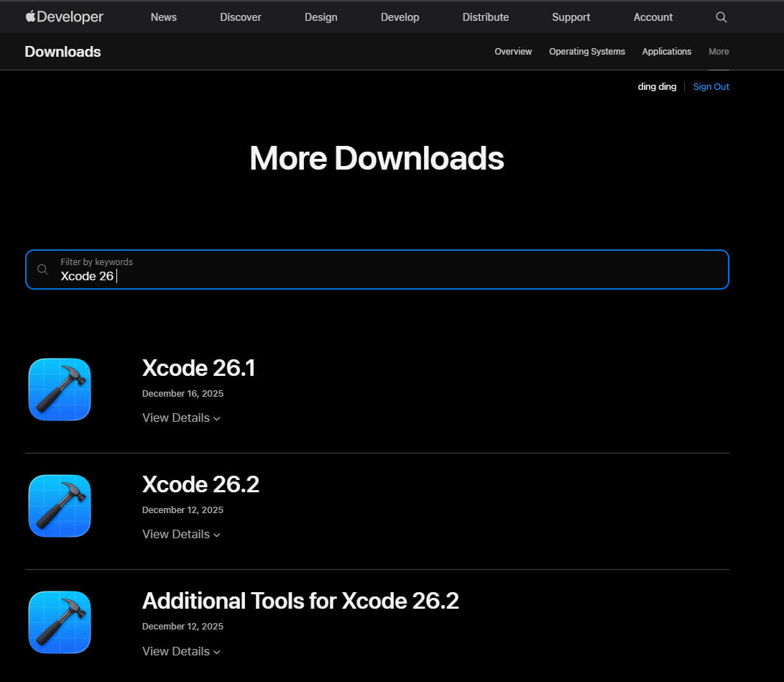Image resolution: width=784 pixels, height=682 pixels.
Task: Focus the Filter by keywords field
Action: pos(377,269)
